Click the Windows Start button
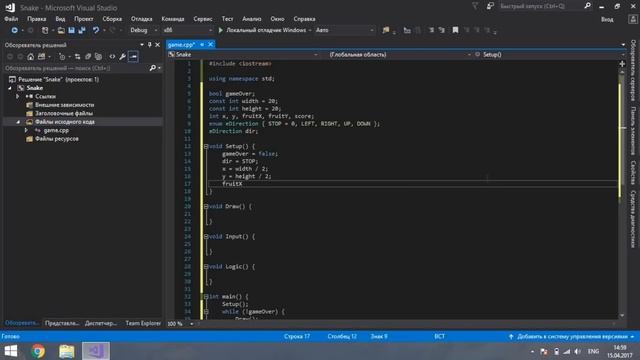This screenshot has height=360, width=640. (11, 351)
